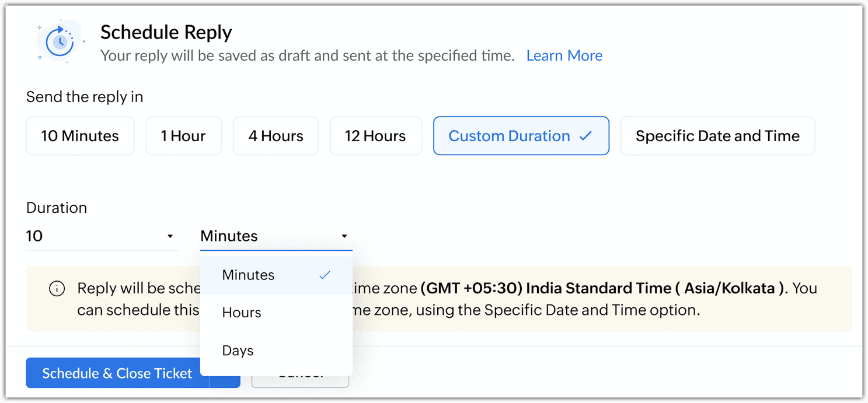Click the arrow next to the 10 value
Viewport: 868px width, 403px height.
tap(170, 236)
